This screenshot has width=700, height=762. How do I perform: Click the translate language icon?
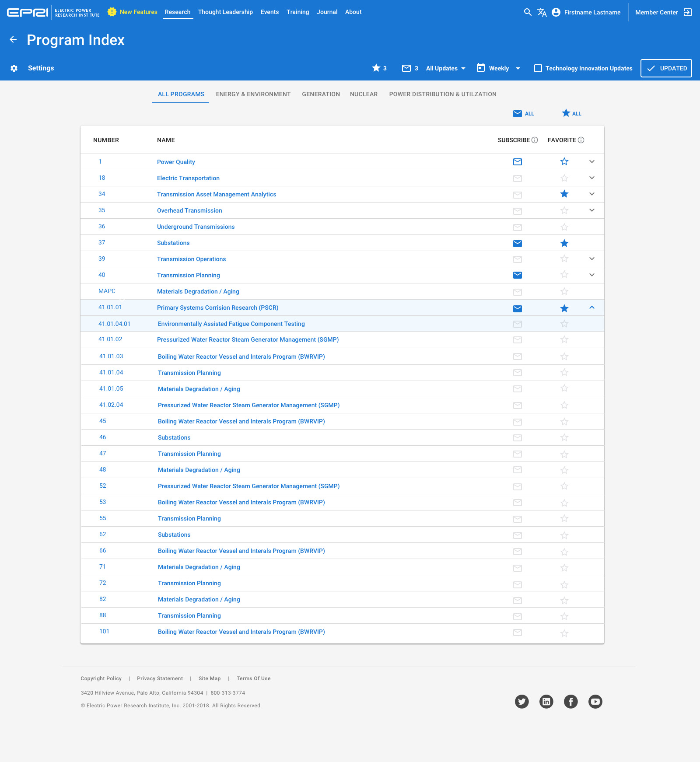(x=542, y=12)
